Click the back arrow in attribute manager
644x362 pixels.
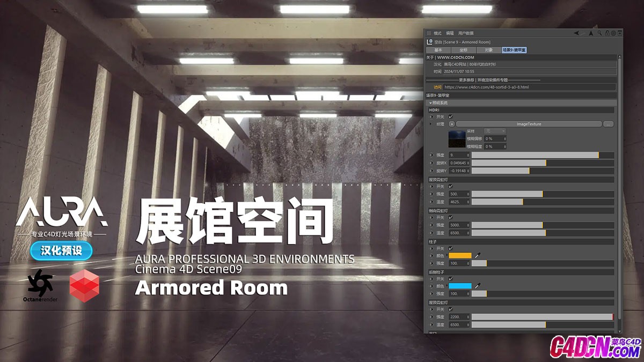click(576, 33)
